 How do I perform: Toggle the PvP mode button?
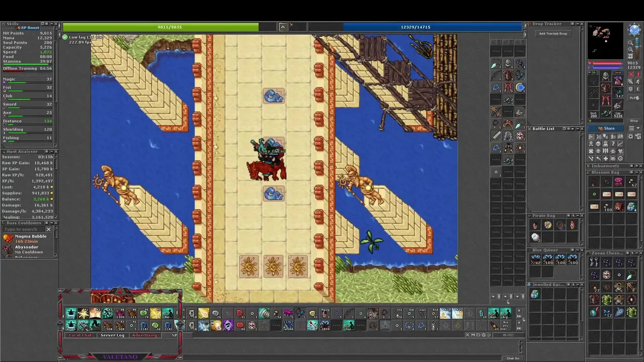(634, 98)
